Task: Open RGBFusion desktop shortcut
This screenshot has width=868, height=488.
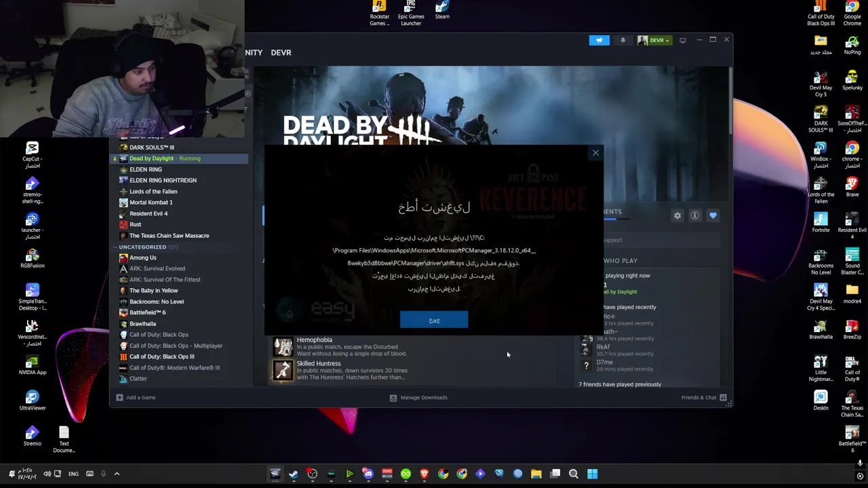Action: coord(32,259)
